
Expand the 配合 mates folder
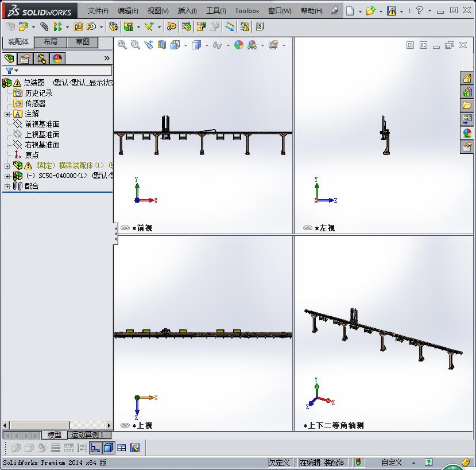click(7, 187)
